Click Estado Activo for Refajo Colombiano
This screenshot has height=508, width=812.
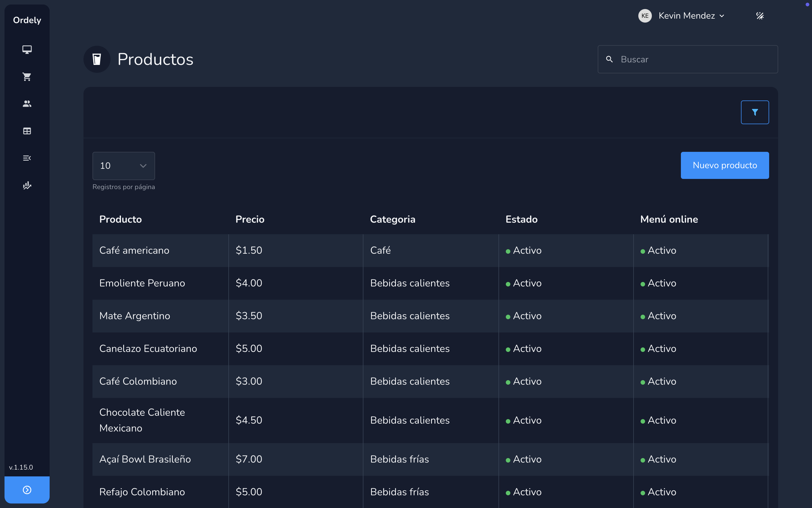524,492
